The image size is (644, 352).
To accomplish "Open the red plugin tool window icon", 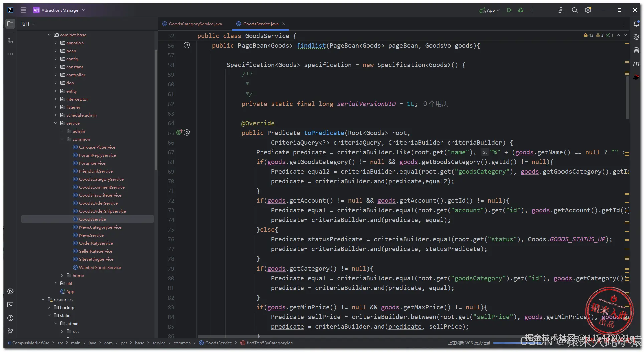I will 636,77.
